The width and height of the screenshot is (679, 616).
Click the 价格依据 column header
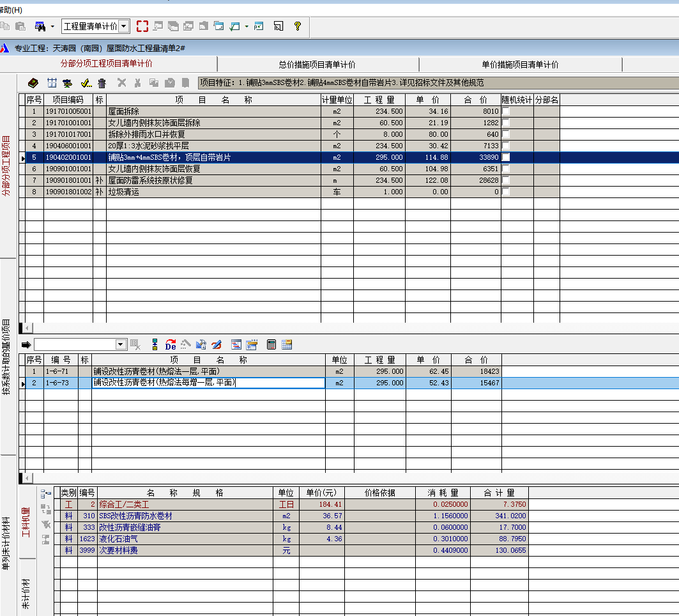coord(380,493)
